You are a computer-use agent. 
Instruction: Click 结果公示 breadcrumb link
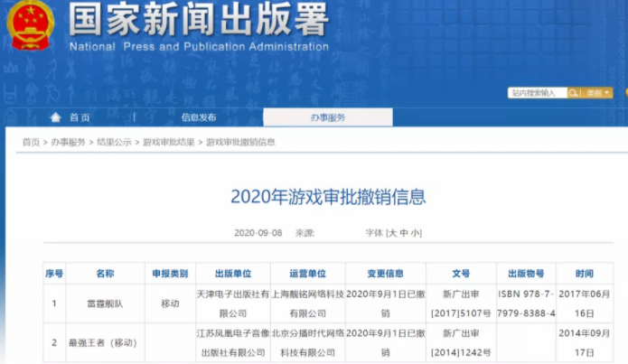point(114,143)
